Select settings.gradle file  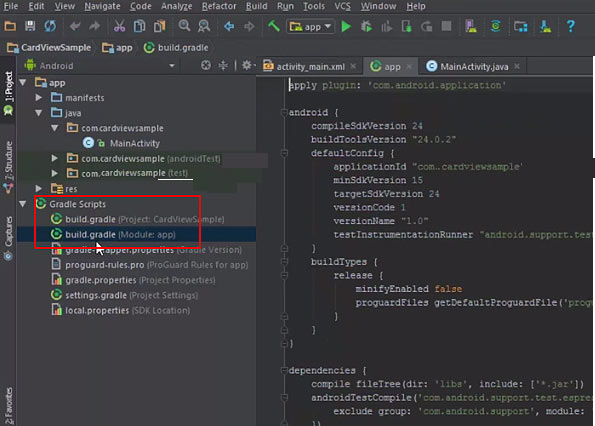point(124,295)
